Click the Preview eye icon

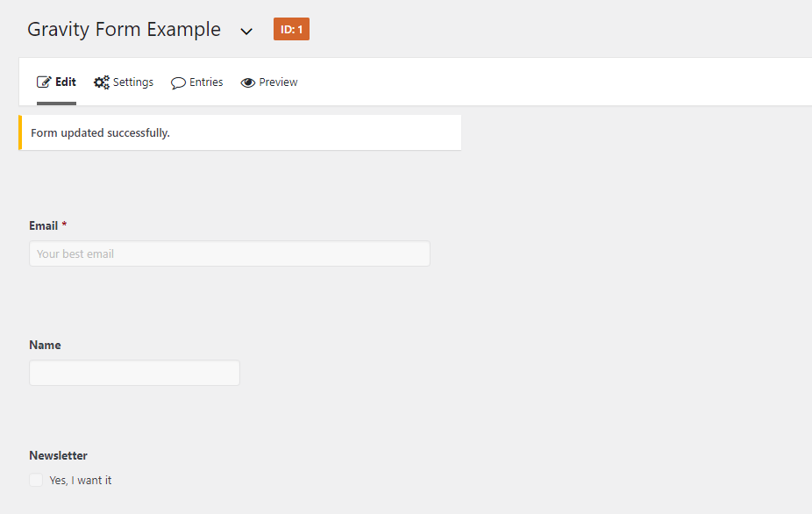[x=248, y=82]
